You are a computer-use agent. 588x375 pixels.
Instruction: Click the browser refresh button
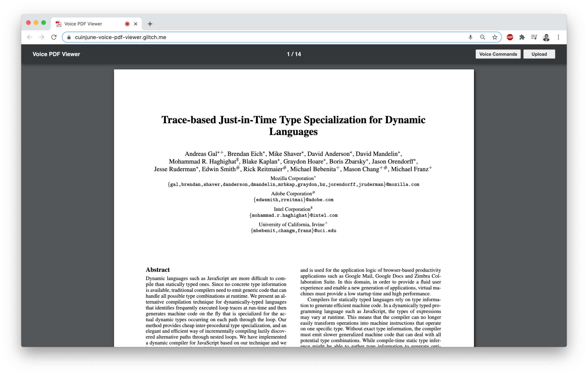click(x=54, y=37)
